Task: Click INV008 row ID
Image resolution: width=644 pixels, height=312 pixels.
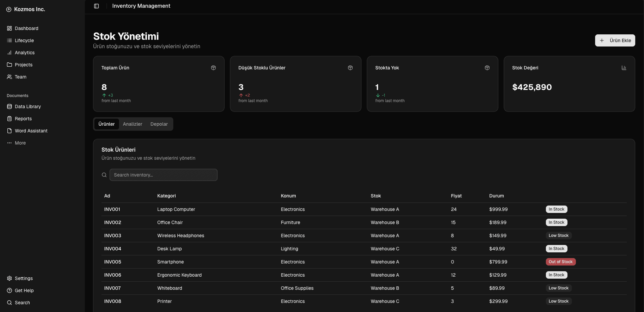Action: [x=113, y=301]
